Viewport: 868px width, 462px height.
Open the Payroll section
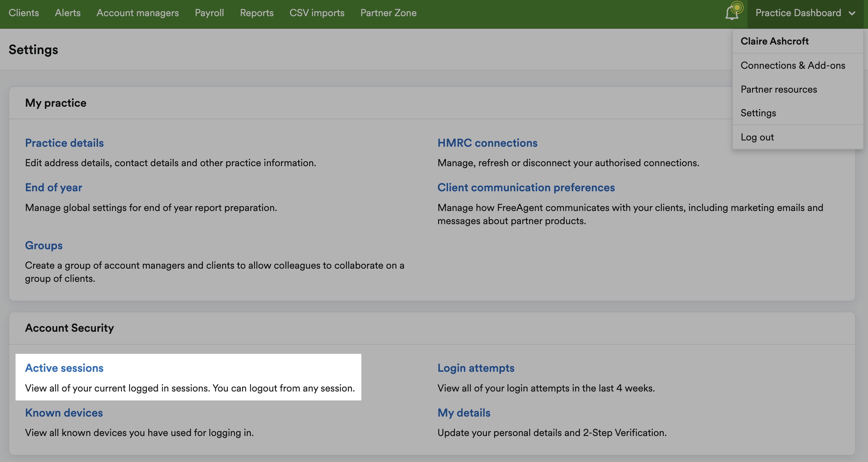coord(209,13)
